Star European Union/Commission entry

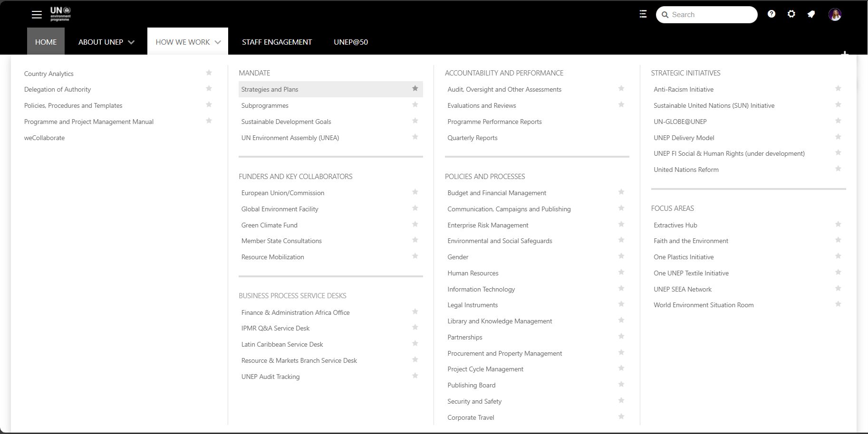(x=415, y=192)
